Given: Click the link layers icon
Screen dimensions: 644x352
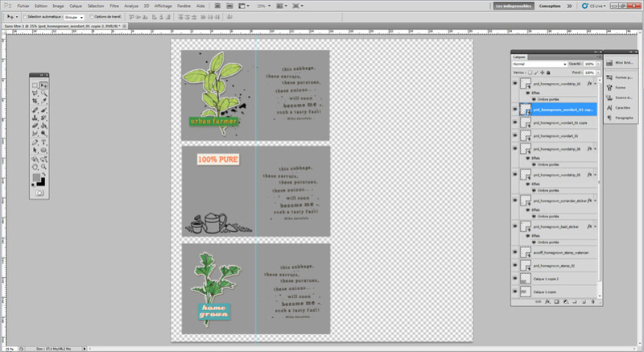Looking at the screenshot, I should [x=539, y=302].
